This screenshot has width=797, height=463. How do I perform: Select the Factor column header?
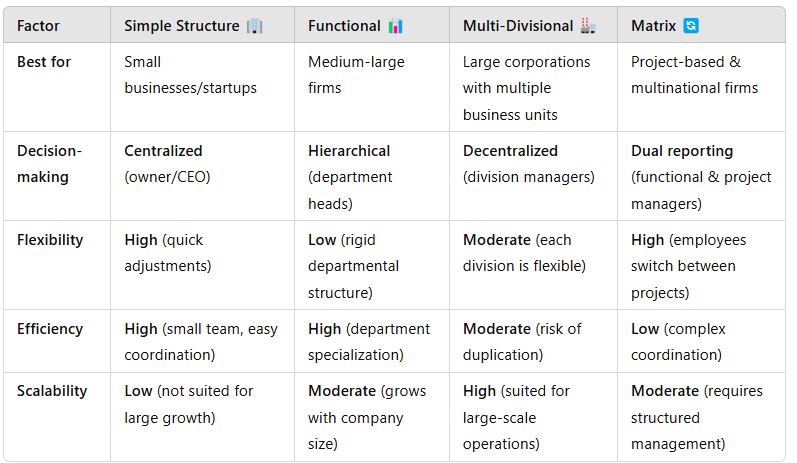pyautogui.click(x=38, y=26)
